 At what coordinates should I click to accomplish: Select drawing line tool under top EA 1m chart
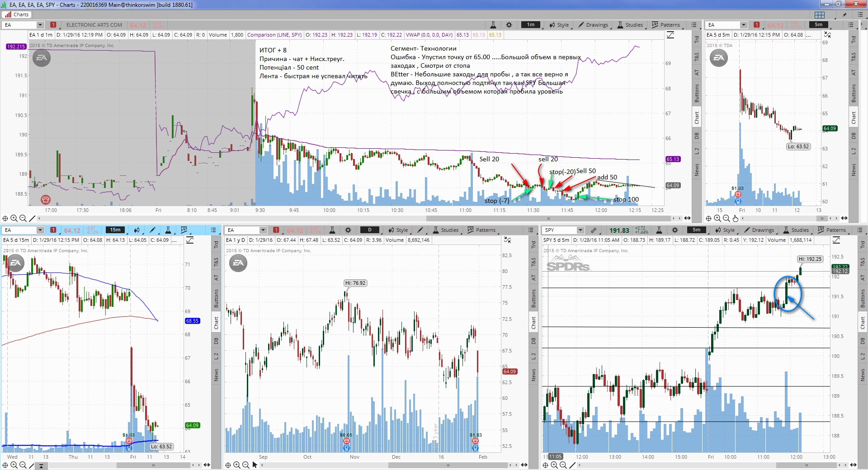point(32,218)
